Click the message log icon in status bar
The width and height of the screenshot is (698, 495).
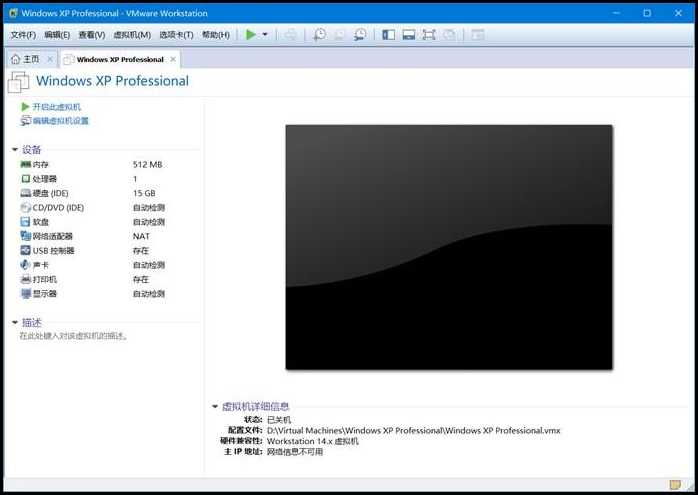point(675,484)
